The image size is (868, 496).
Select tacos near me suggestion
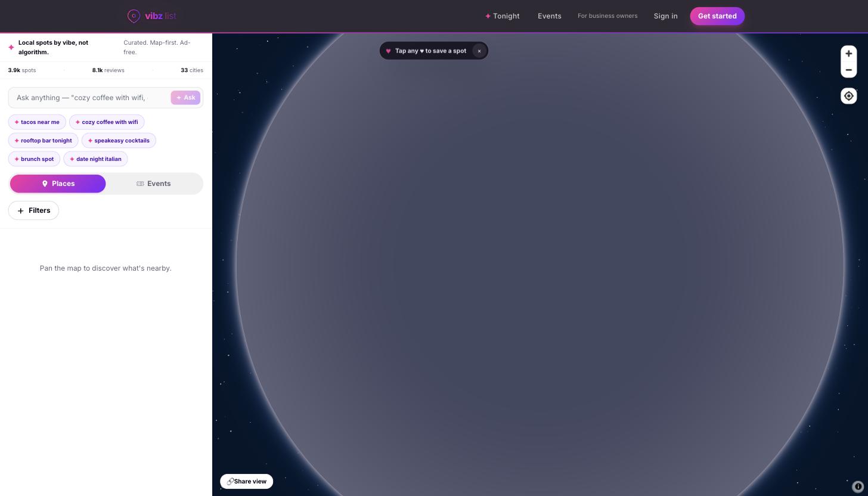click(37, 122)
